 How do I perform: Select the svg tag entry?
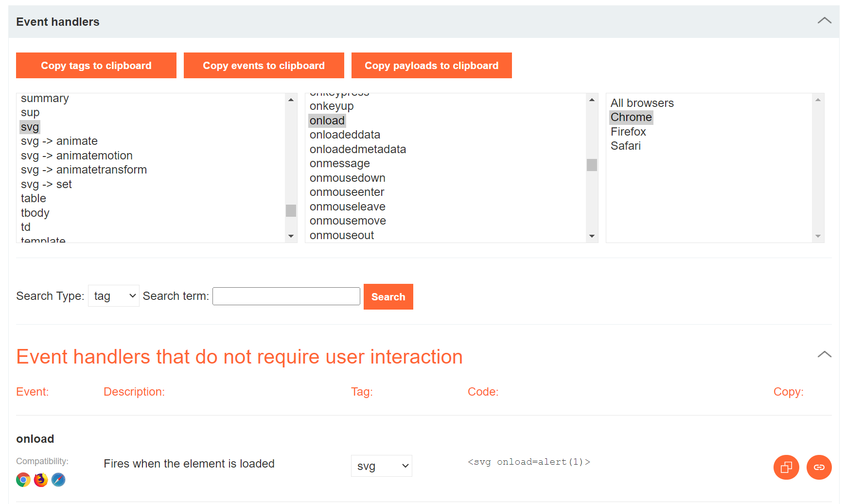coord(30,127)
